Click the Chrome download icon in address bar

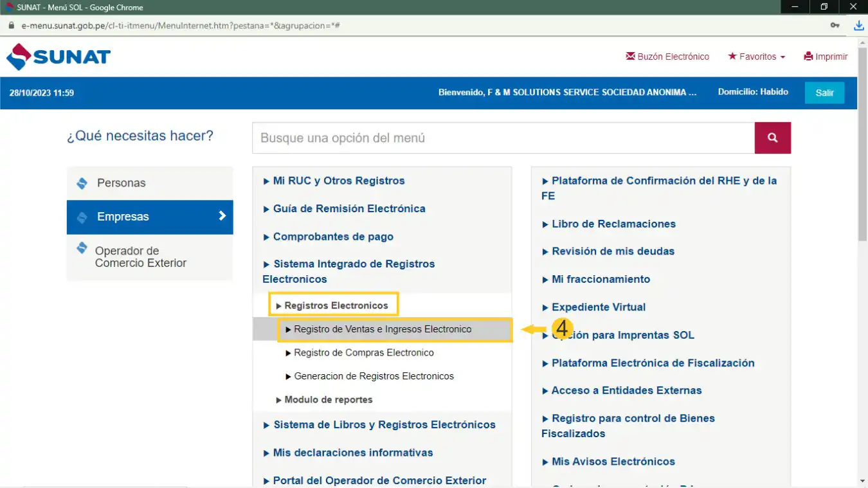858,26
